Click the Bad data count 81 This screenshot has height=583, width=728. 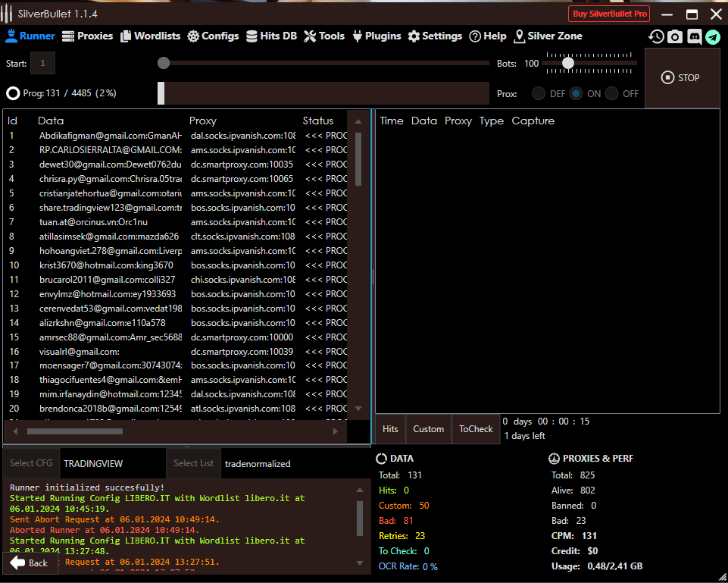tap(408, 521)
